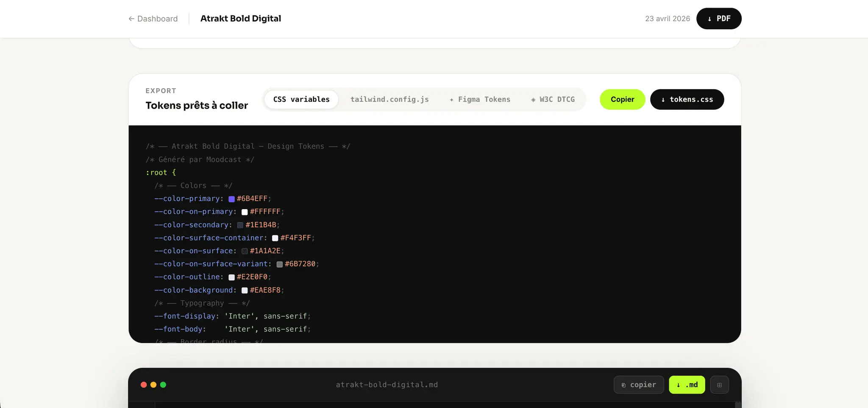Click the color-surface-container swatch
Image resolution: width=868 pixels, height=408 pixels.
click(275, 238)
